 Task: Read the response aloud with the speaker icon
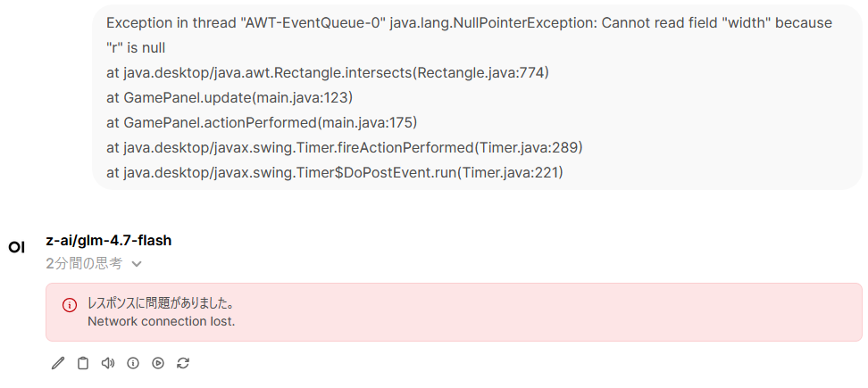click(108, 363)
